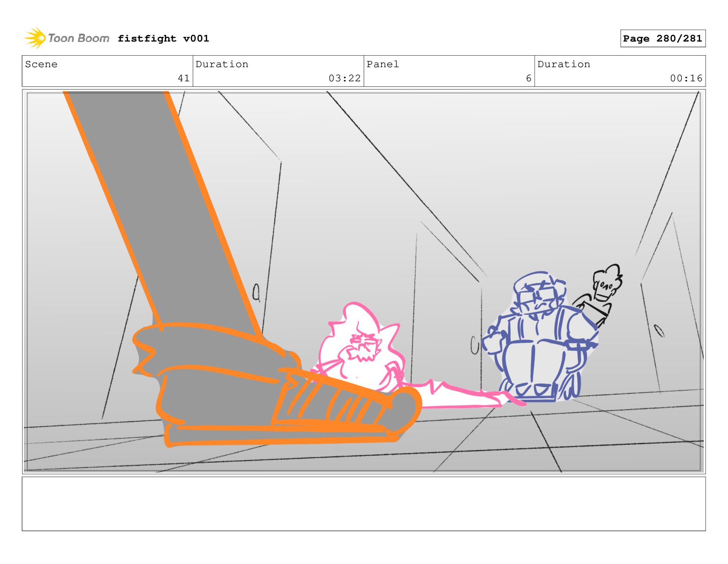Viewport: 728px width, 564px height.
Task: Click the empty notes box below the panel
Action: 364,503
